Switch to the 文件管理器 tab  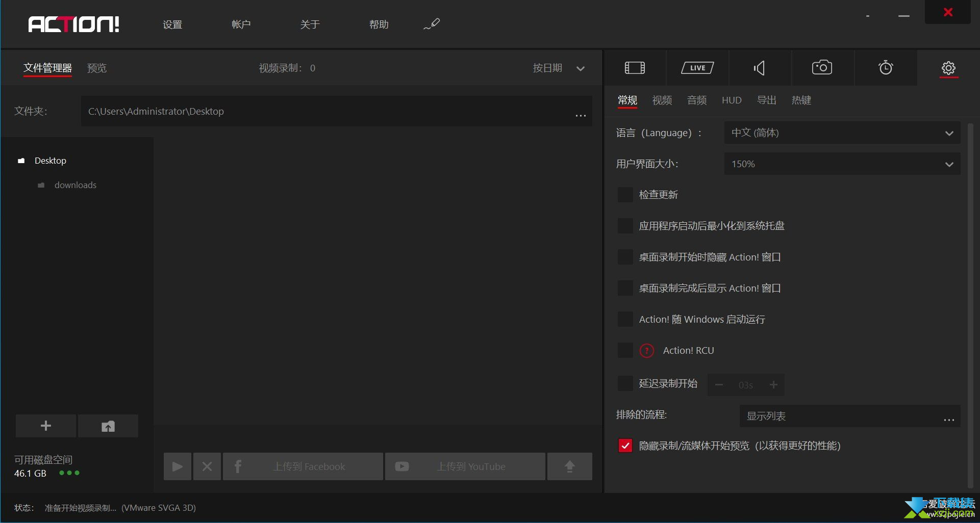[x=47, y=68]
